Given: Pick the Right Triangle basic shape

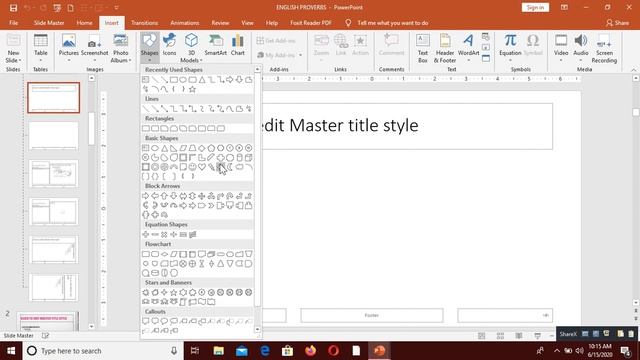Looking at the screenshot, I should [x=173, y=148].
